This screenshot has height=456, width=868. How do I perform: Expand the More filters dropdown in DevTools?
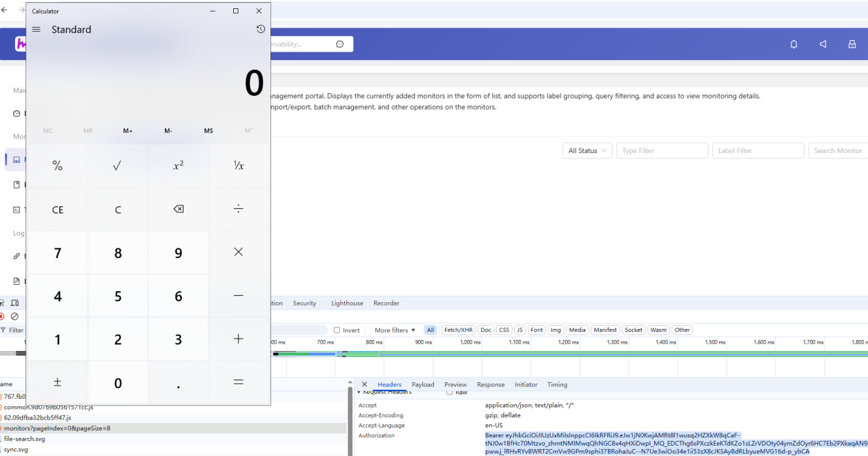395,330
